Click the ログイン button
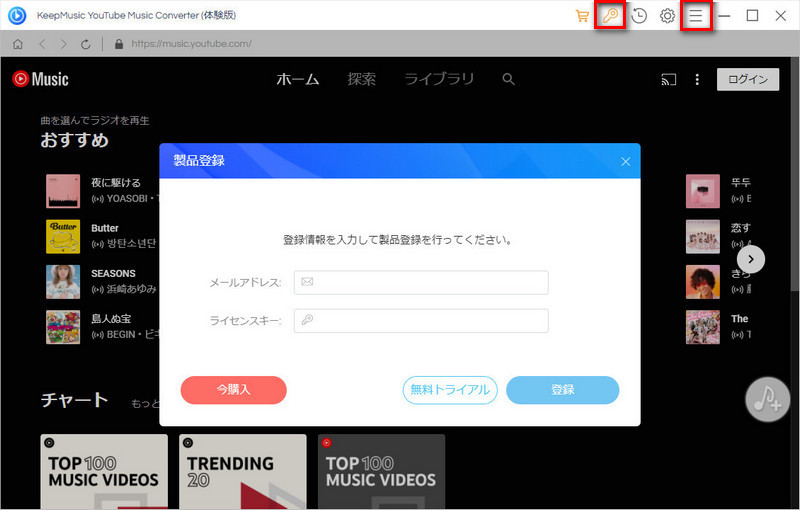This screenshot has width=800, height=510. [747, 79]
